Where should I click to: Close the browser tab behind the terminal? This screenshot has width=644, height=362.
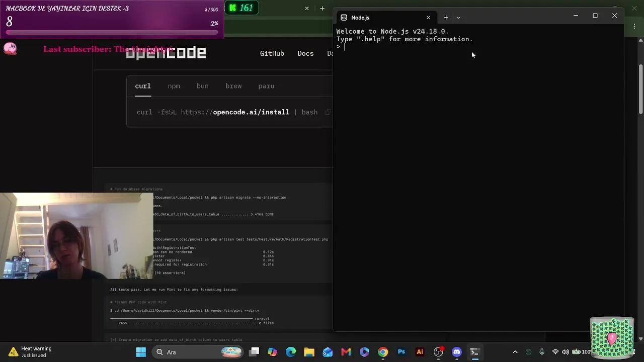307,9
